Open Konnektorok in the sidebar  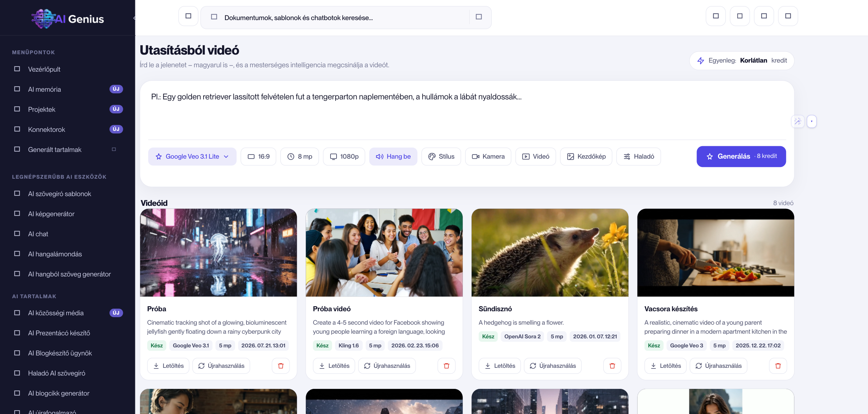point(67,129)
